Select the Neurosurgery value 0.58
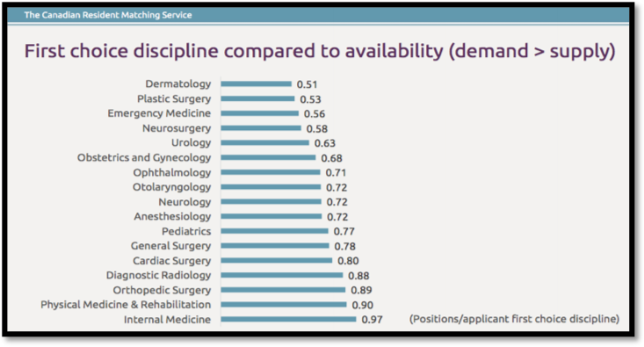Viewport: 644px width, 347px height. (316, 129)
